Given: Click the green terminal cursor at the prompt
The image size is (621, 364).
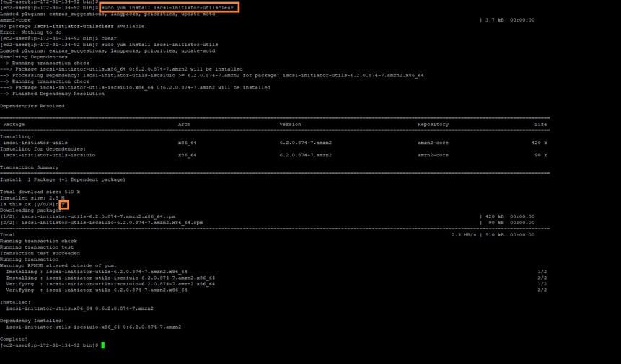Looking at the screenshot, I should pos(103,345).
